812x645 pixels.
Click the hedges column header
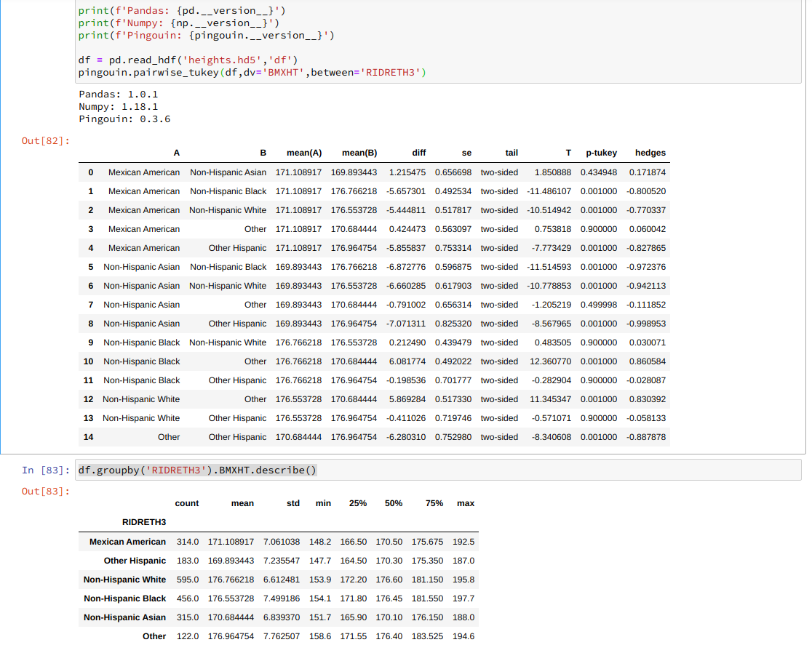tap(650, 153)
